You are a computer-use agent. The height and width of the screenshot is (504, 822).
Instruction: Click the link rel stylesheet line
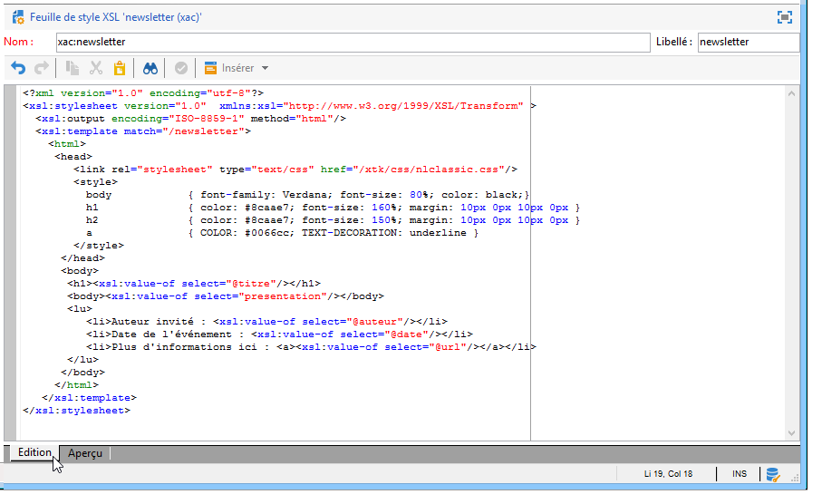[x=295, y=170]
